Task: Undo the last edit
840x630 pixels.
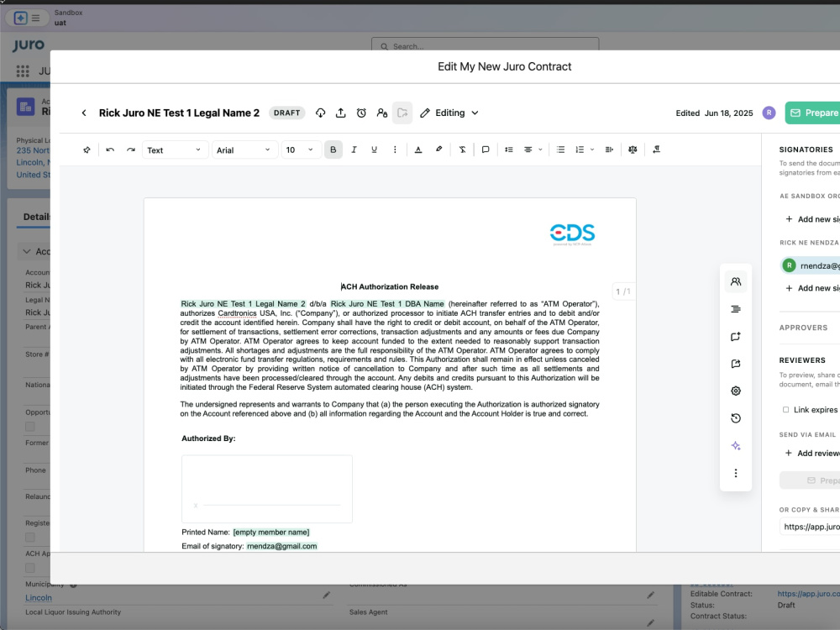Action: pos(110,150)
